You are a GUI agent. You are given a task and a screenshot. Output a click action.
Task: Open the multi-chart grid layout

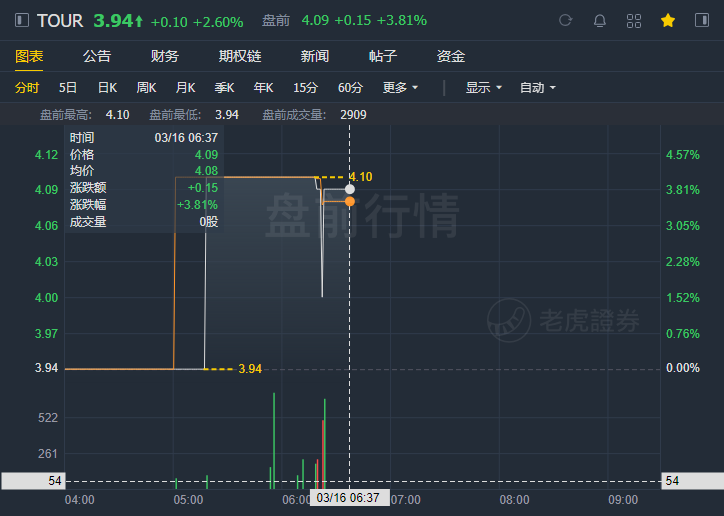coord(634,21)
